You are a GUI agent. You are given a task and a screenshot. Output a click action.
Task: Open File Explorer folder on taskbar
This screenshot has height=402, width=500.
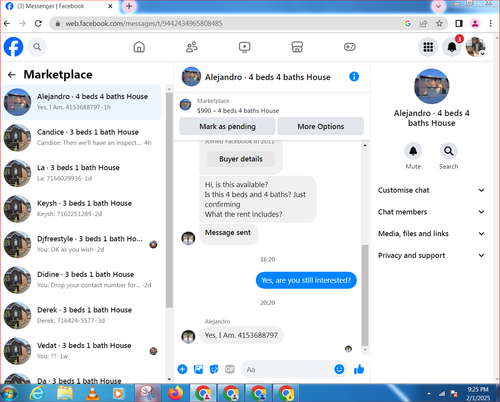pos(65,393)
